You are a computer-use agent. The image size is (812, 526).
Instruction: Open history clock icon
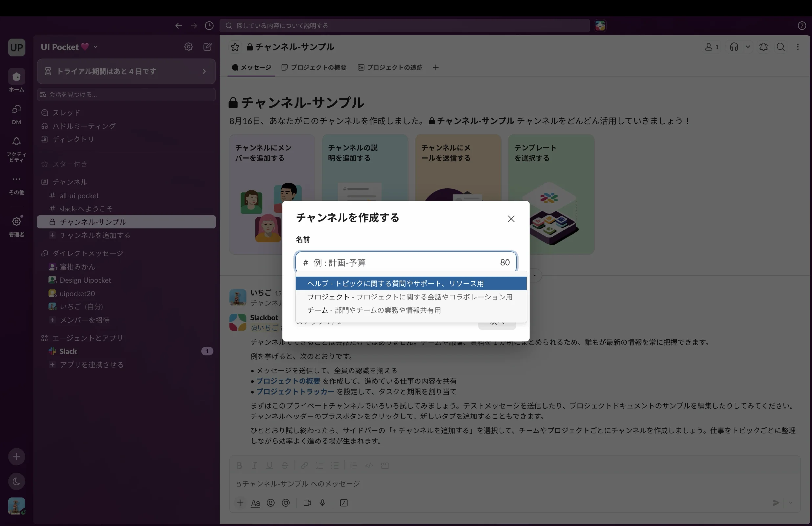(209, 26)
